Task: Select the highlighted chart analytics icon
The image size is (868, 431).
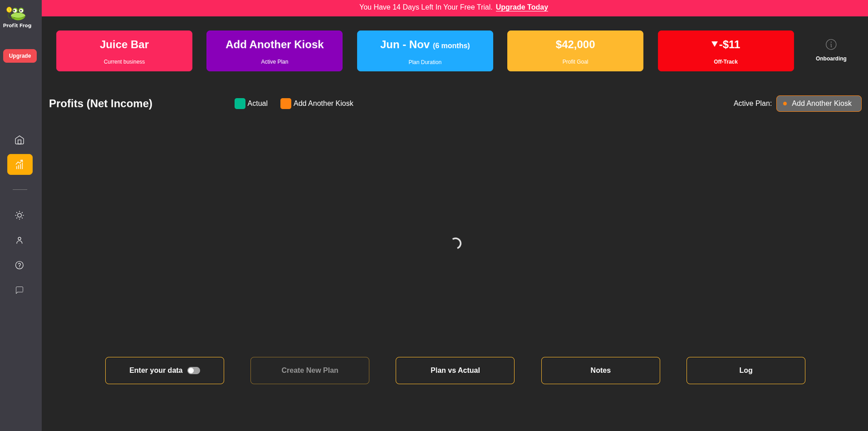Action: coord(20,164)
